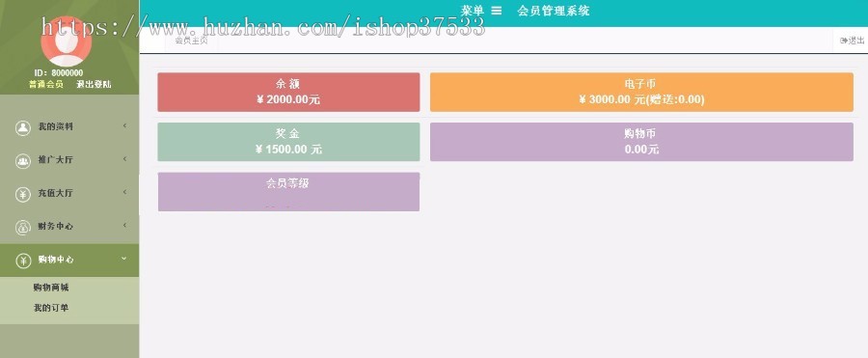Screen dimensions: 868x358
Task: Click the 菜单 text in header
Action: [473, 10]
